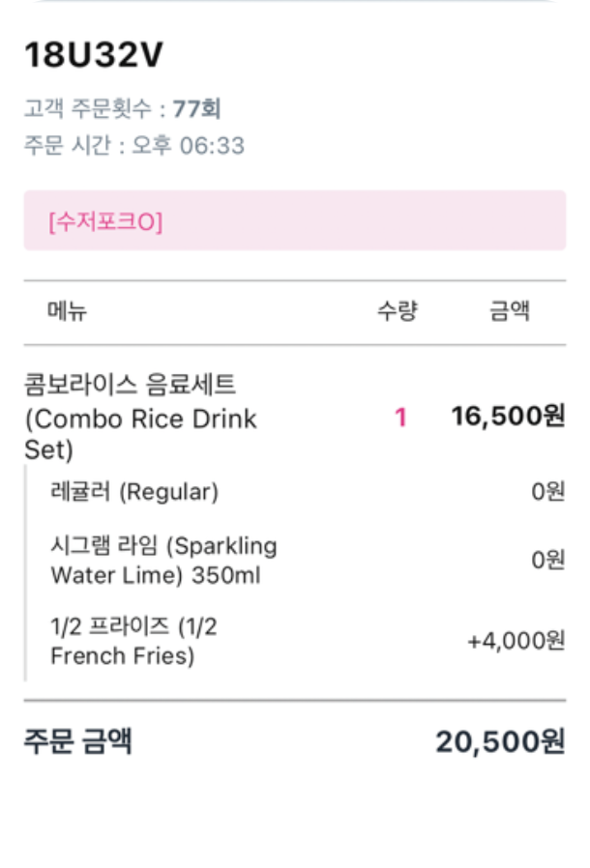
Task: Click the 금액 column header
Action: [509, 311]
